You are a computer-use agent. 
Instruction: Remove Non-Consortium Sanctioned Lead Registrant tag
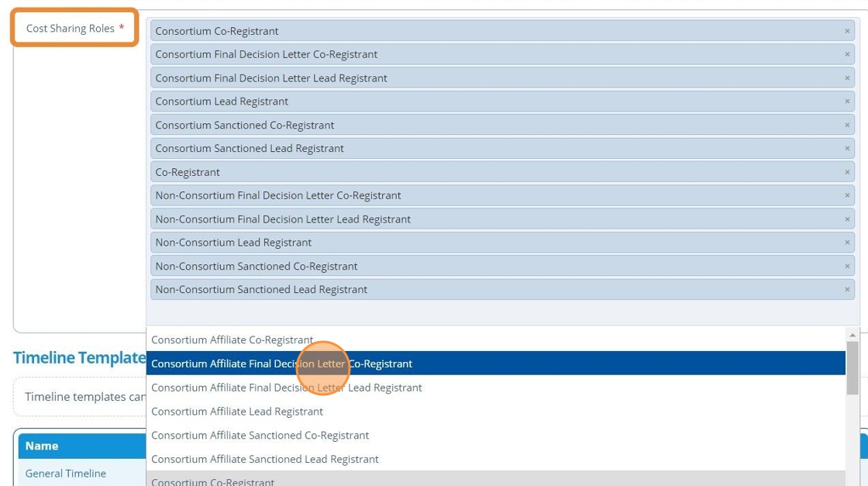(x=847, y=289)
